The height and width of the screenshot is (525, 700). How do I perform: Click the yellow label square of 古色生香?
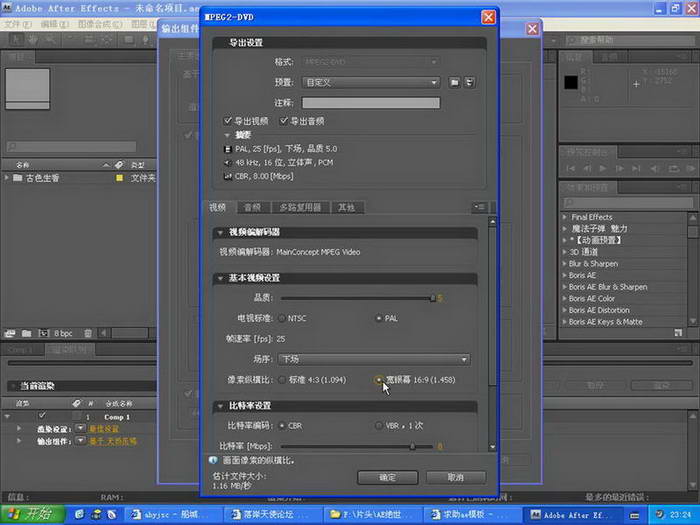pyautogui.click(x=119, y=178)
